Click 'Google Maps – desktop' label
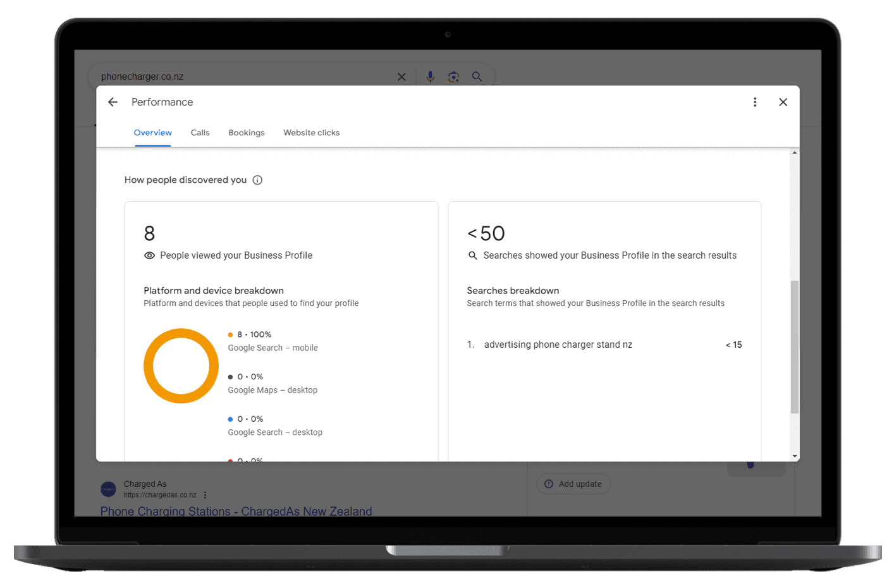 click(x=272, y=390)
